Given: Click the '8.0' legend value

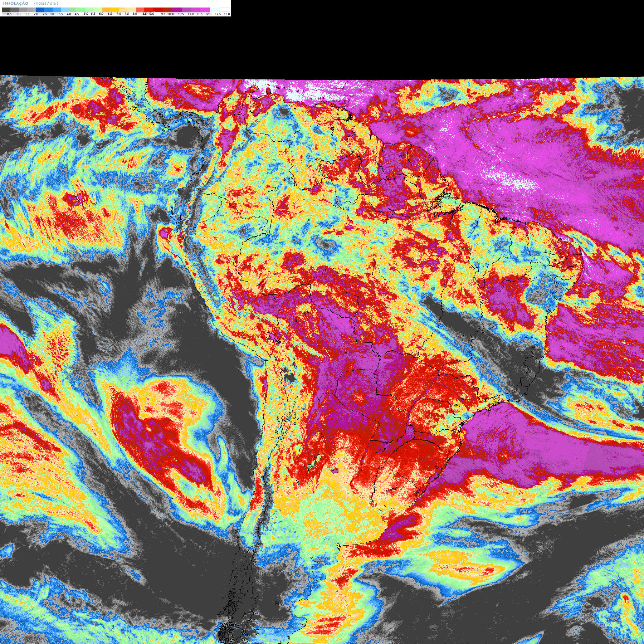Looking at the screenshot, I should [x=135, y=14].
